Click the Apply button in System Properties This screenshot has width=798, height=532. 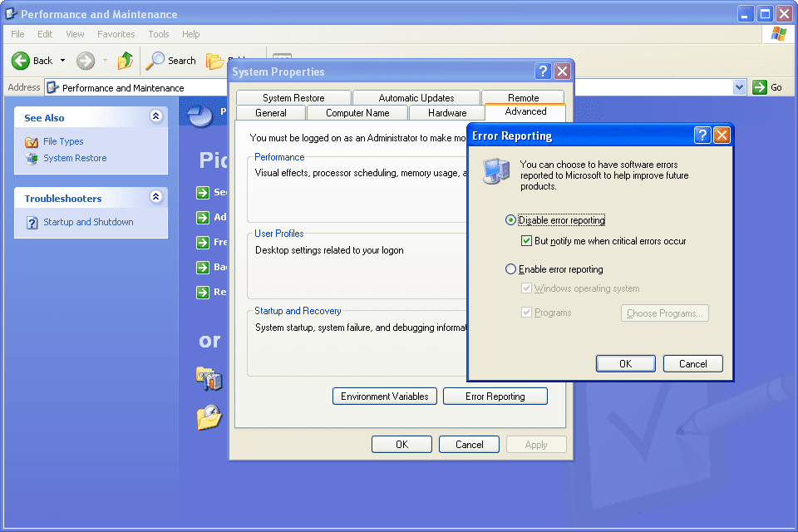[536, 445]
